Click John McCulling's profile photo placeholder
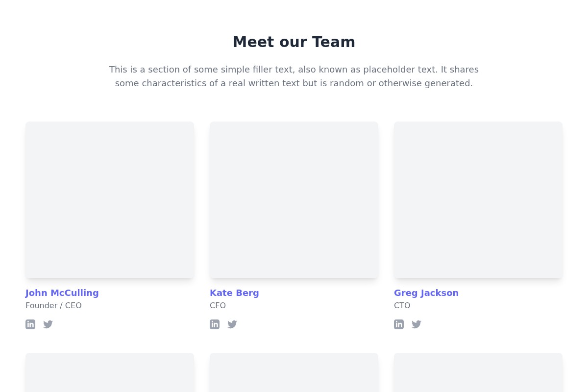This screenshot has height=392, width=588. [x=110, y=200]
